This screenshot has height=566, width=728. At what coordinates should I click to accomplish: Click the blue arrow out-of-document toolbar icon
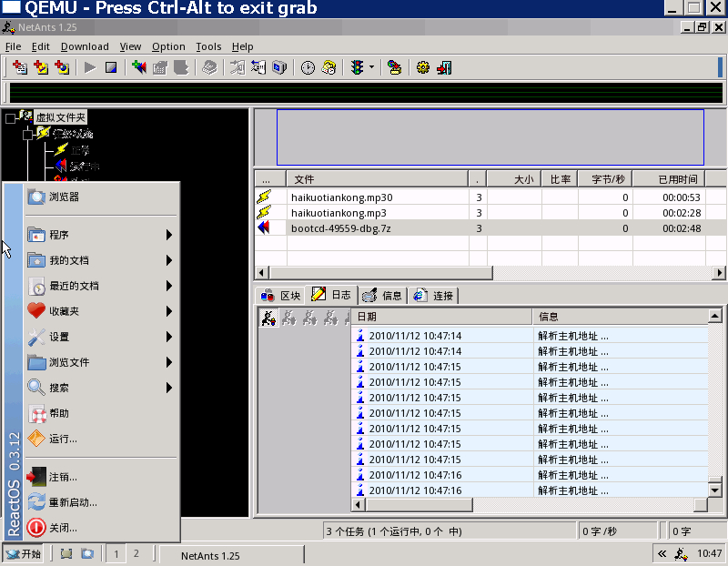[258, 67]
